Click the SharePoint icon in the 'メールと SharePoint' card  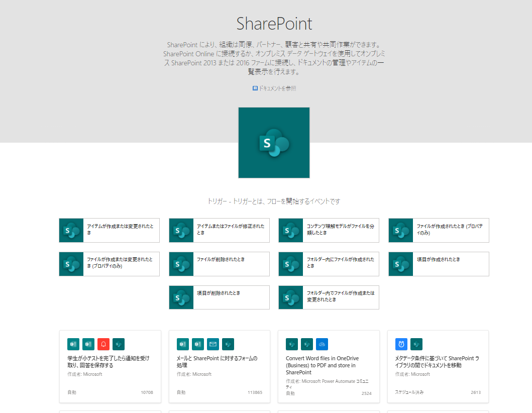point(228,344)
